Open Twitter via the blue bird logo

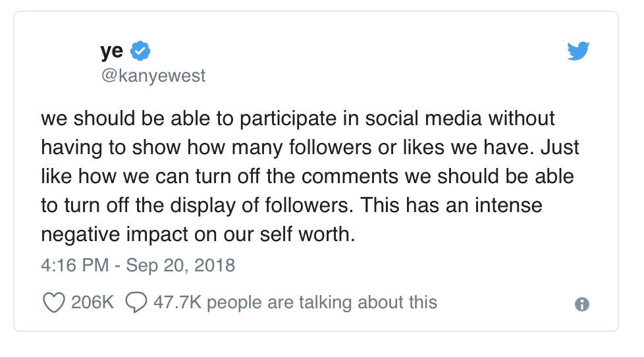(578, 51)
